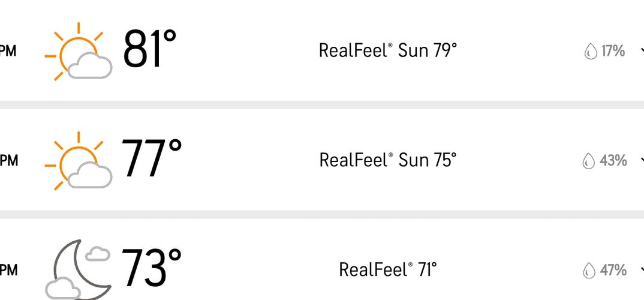The image size is (644, 300).
Task: Click the raindrop icon next to 43%
Action: pyautogui.click(x=589, y=161)
